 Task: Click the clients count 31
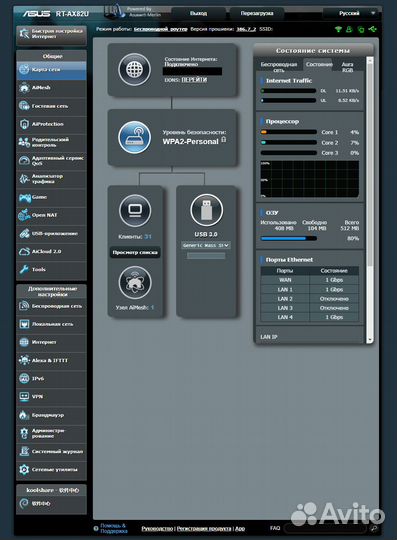148,237
